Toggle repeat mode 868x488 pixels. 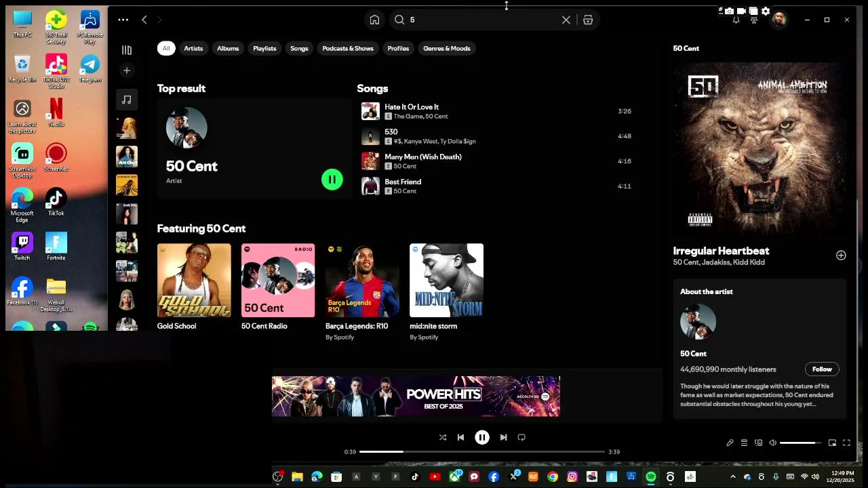coord(521,438)
